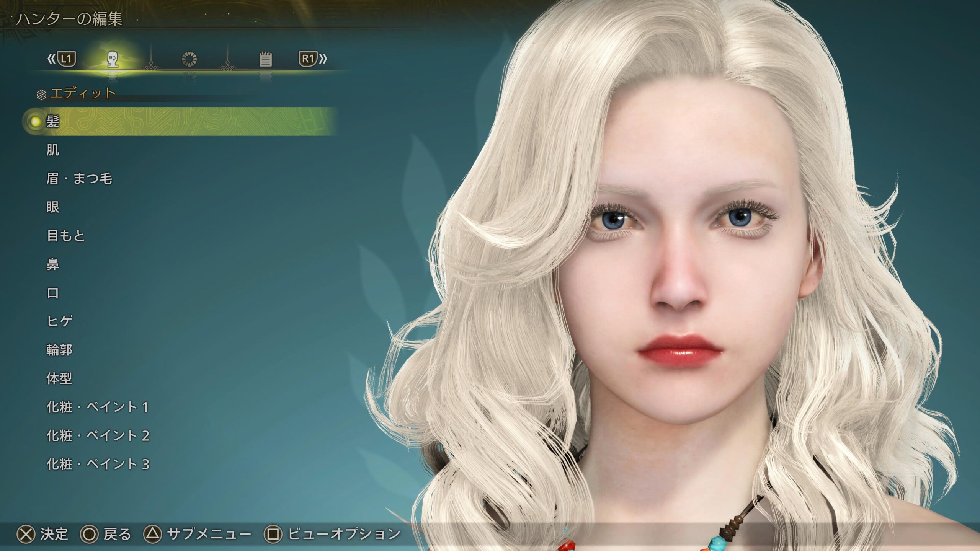Switch to the color wheel tab icon

coord(189,59)
